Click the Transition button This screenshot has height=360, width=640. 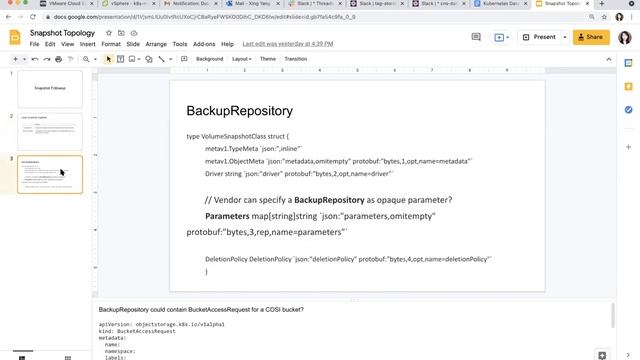tap(296, 59)
